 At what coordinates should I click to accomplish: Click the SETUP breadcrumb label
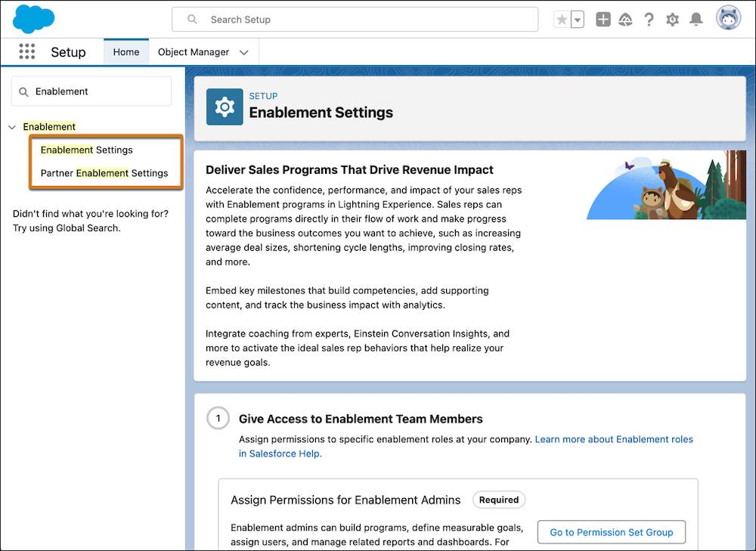coord(263,96)
